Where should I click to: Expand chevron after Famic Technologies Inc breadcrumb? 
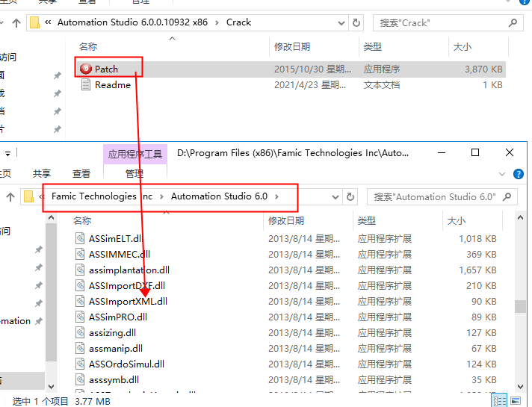pyautogui.click(x=161, y=196)
